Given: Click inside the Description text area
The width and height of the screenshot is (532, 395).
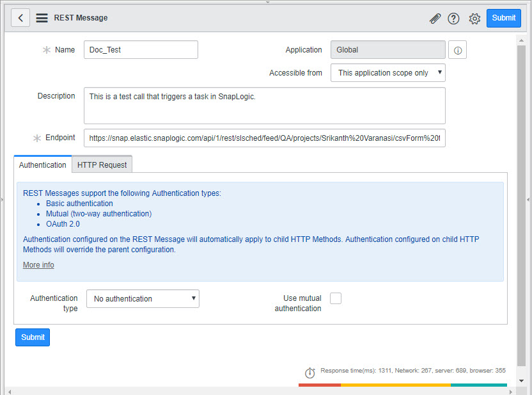Looking at the screenshot, I should point(264,106).
